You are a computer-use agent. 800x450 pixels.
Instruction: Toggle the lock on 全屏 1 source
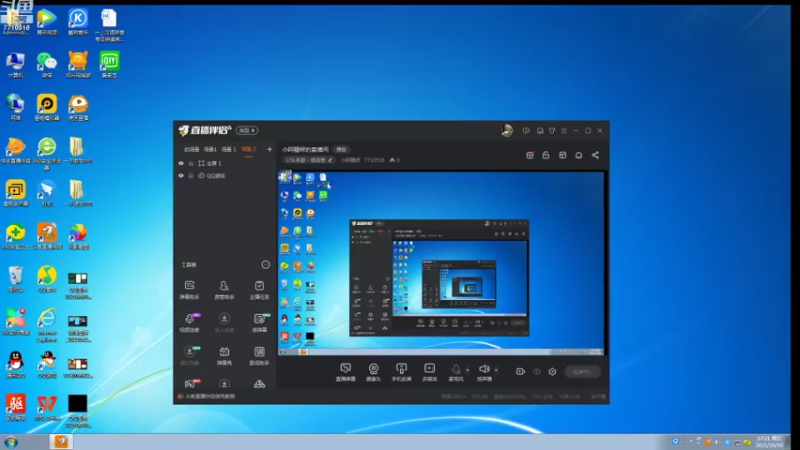pyautogui.click(x=191, y=163)
